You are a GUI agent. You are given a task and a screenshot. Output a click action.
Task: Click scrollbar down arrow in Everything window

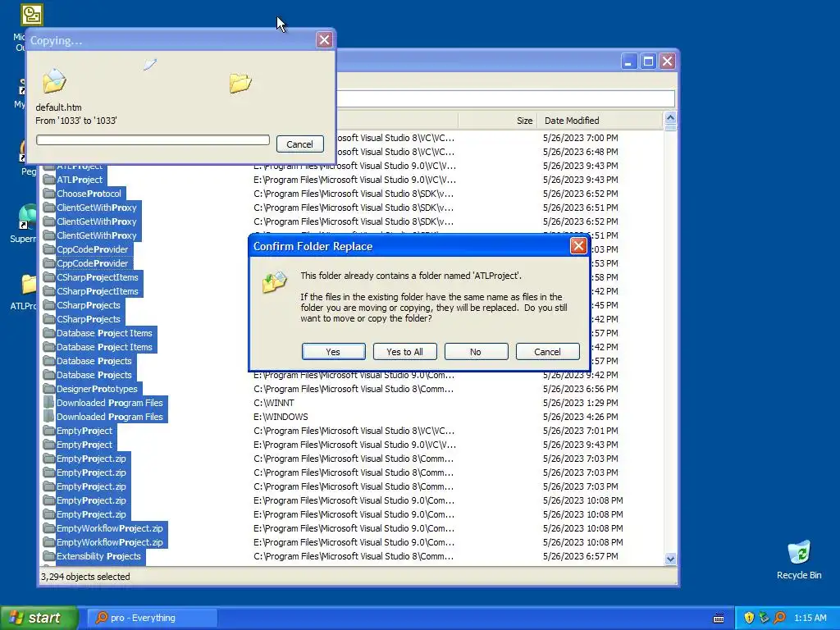(670, 559)
